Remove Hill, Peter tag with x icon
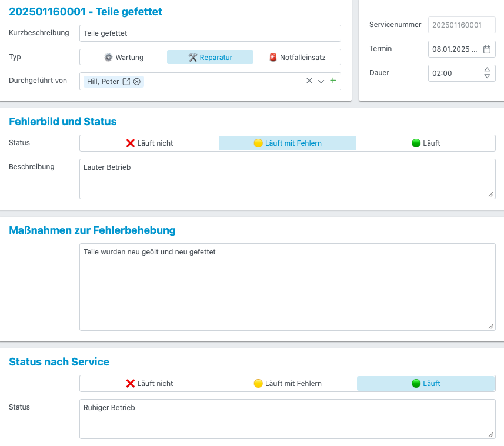The width and height of the screenshot is (504, 446). pyautogui.click(x=137, y=82)
